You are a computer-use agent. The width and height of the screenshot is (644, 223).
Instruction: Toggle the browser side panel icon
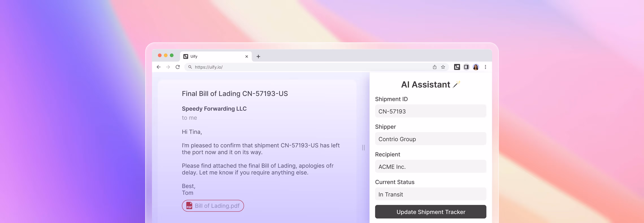click(x=466, y=67)
